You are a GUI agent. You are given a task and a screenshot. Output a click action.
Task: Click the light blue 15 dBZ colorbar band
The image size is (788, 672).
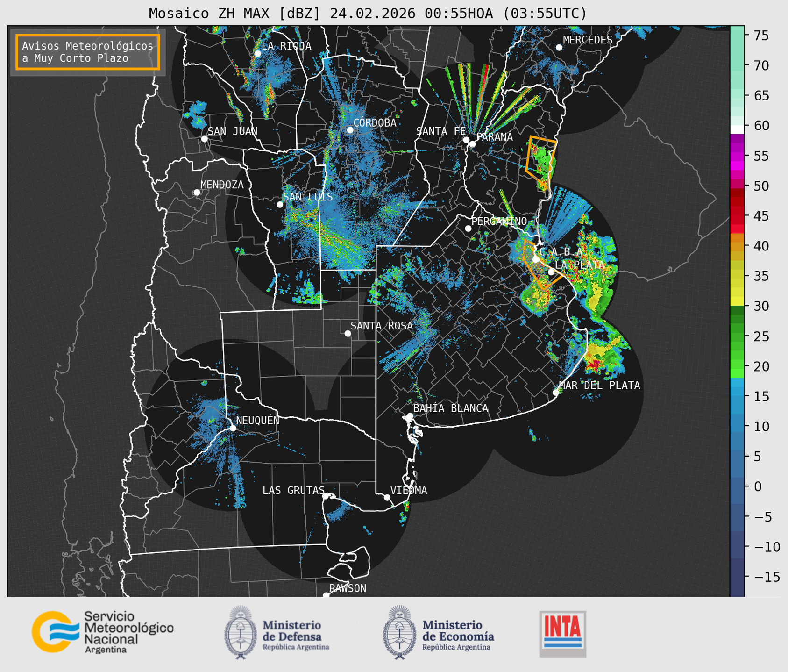pyautogui.click(x=737, y=392)
